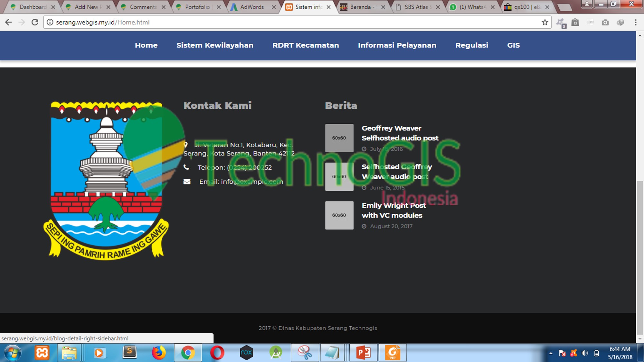Image resolution: width=644 pixels, height=362 pixels.
Task: Open the Windows Start button
Action: 13,353
